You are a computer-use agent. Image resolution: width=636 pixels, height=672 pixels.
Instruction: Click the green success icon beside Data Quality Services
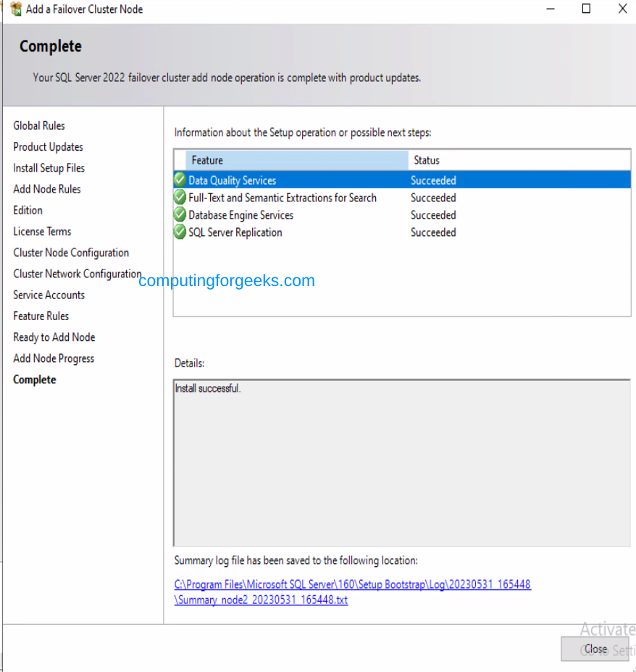(x=179, y=180)
